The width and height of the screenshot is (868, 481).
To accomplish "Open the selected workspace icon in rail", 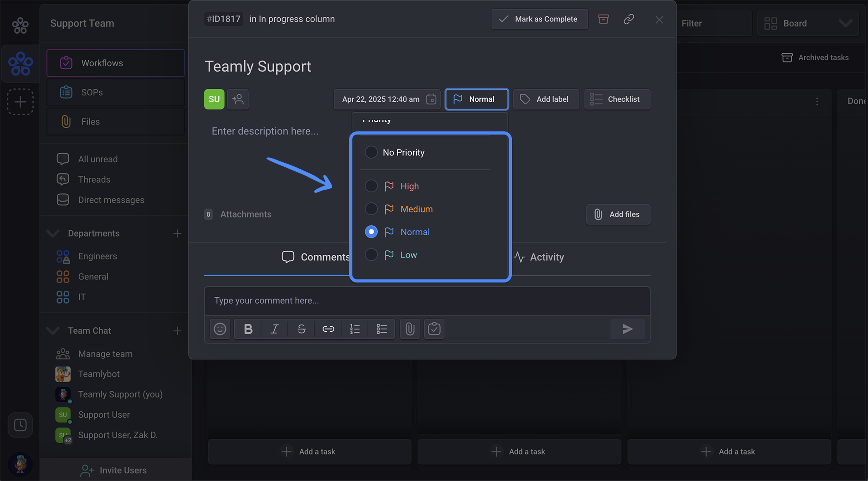I will (21, 63).
